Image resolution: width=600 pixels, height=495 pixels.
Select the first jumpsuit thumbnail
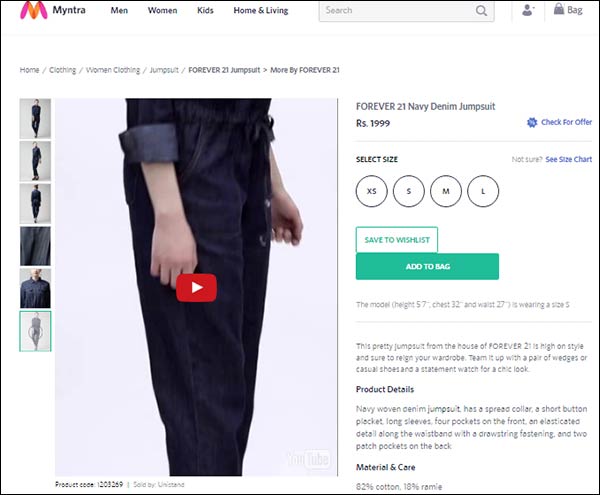35,119
